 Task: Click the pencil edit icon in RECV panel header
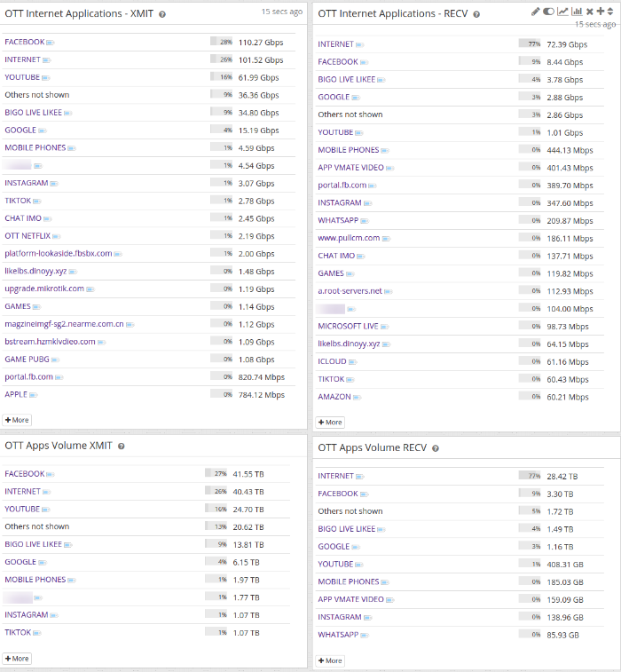coord(535,12)
